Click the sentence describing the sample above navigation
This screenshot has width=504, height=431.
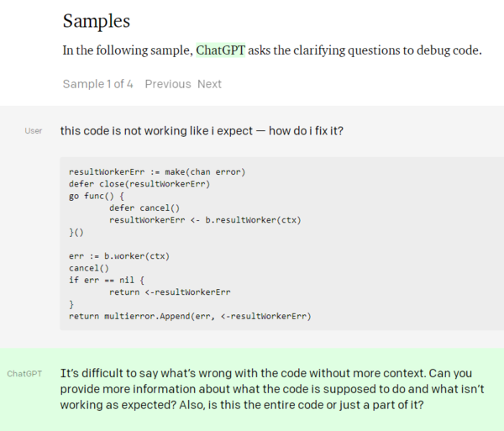pos(272,50)
